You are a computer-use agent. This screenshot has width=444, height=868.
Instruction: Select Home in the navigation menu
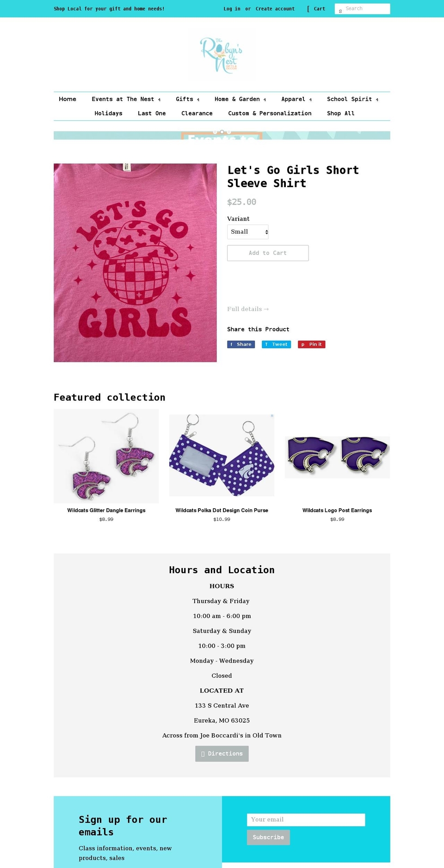pos(68,99)
